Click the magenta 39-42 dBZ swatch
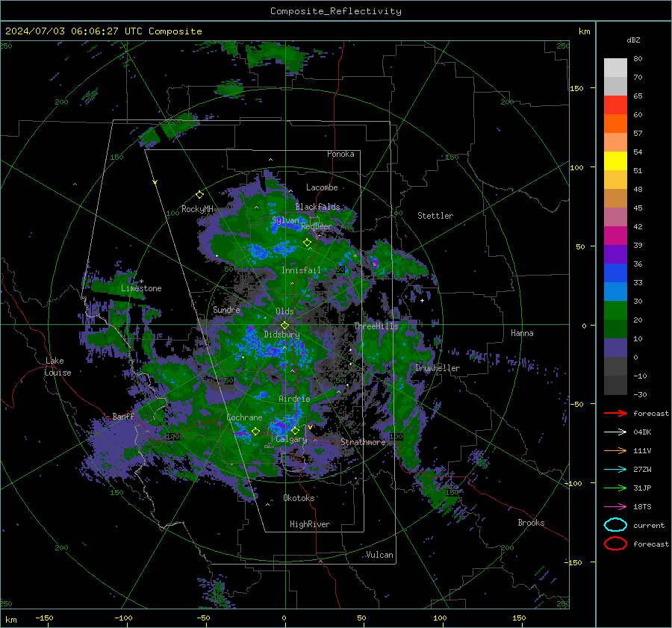This screenshot has width=672, height=628. [615, 236]
